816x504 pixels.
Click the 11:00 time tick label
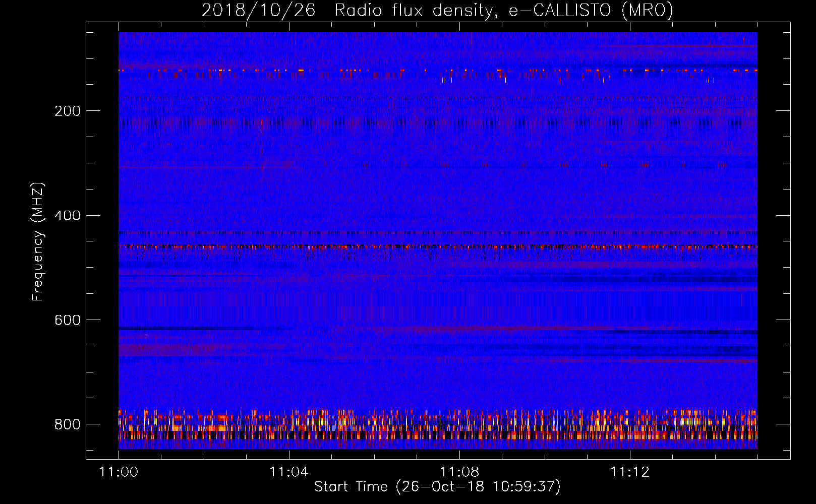pos(119,472)
